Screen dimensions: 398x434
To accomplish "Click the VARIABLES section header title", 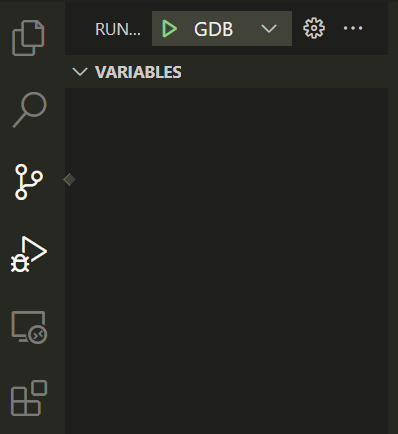I will point(138,72).
